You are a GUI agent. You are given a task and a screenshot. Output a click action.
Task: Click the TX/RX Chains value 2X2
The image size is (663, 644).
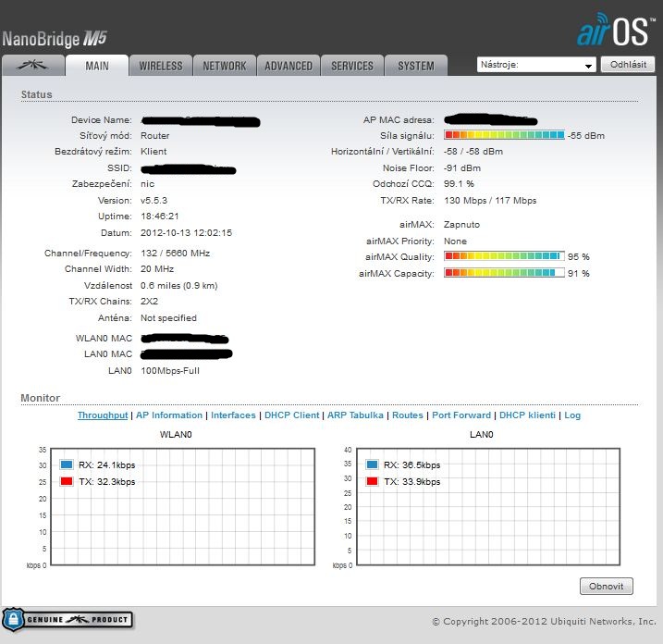149,302
